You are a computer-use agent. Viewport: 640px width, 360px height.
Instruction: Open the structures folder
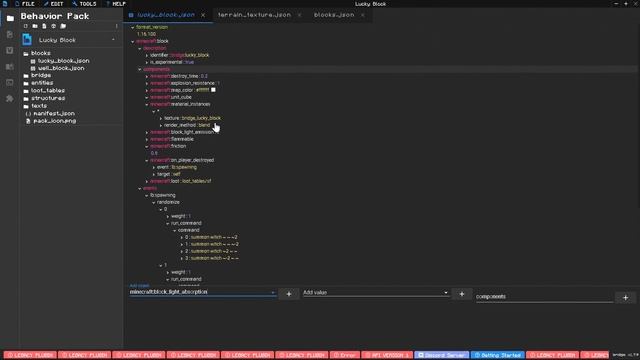coord(48,98)
